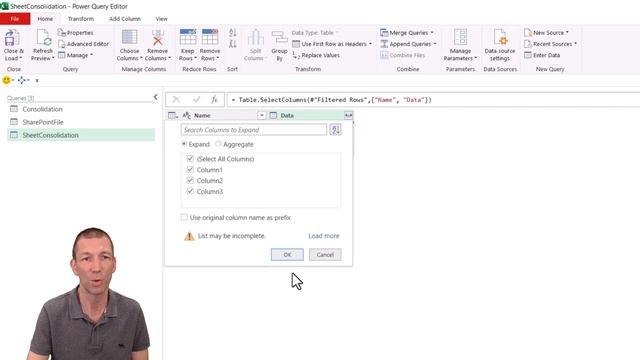640x360 pixels.
Task: Click Combine Files
Action: (403, 55)
